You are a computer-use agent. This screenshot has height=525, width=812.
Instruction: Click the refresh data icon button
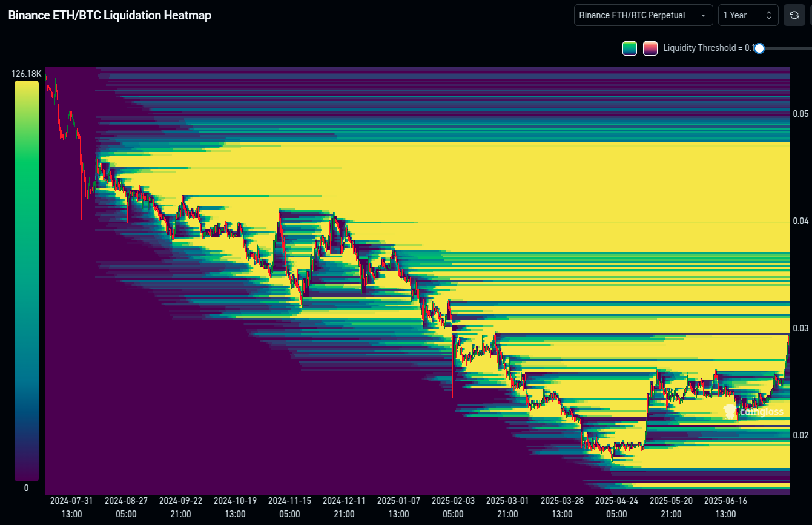tap(794, 15)
